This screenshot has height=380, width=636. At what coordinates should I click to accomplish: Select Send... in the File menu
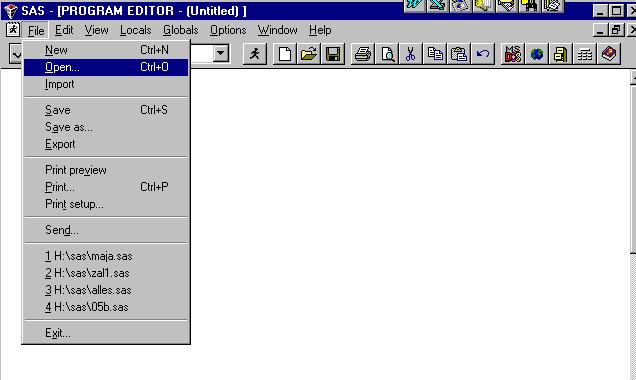[106, 230]
